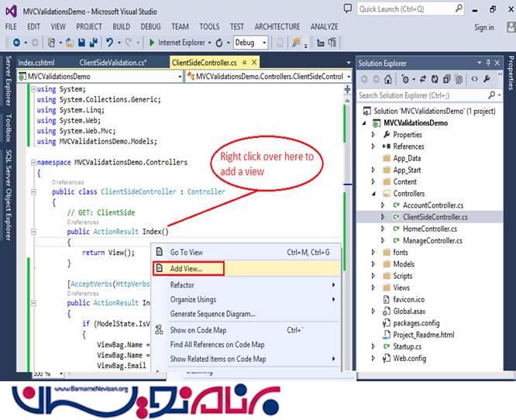Click the View Code icon in Solution Explorer

pos(474,79)
